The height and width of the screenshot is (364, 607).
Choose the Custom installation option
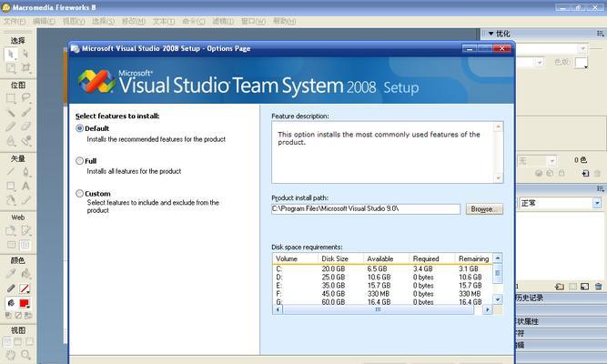tap(80, 193)
